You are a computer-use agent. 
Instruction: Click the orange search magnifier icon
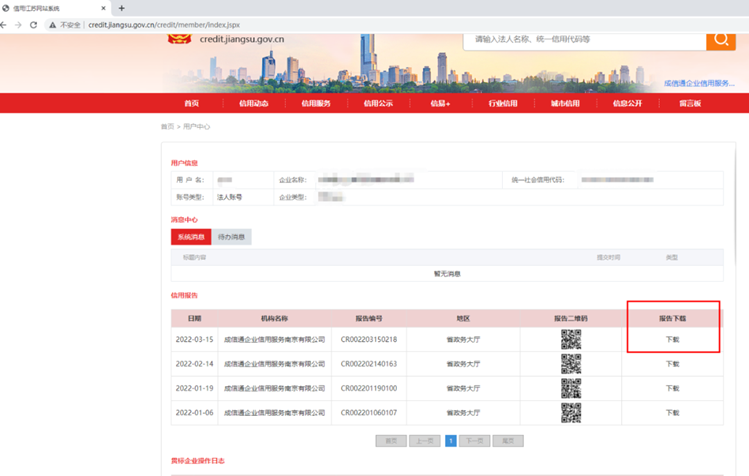pyautogui.click(x=721, y=40)
